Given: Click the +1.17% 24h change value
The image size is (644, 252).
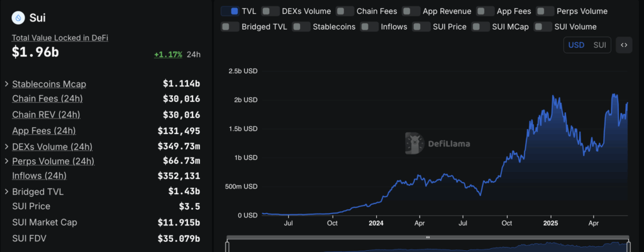Looking at the screenshot, I should pyautogui.click(x=168, y=54).
